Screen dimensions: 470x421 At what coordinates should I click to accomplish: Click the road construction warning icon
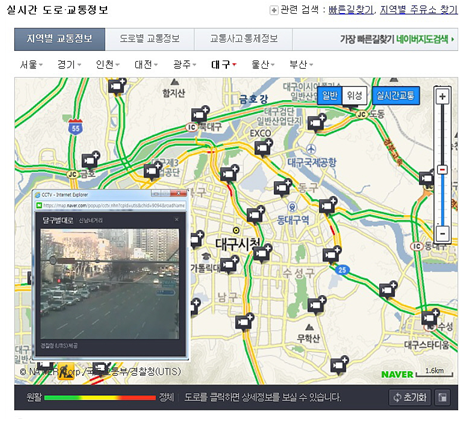pyautogui.click(x=66, y=371)
